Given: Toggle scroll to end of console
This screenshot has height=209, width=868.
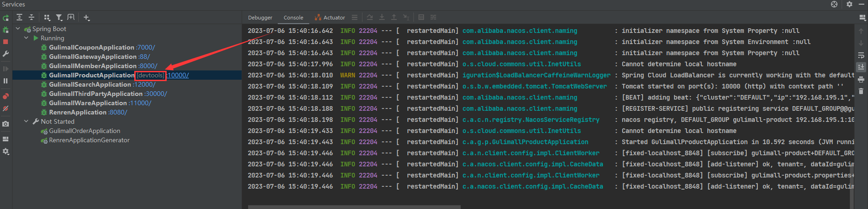Looking at the screenshot, I should 861,67.
